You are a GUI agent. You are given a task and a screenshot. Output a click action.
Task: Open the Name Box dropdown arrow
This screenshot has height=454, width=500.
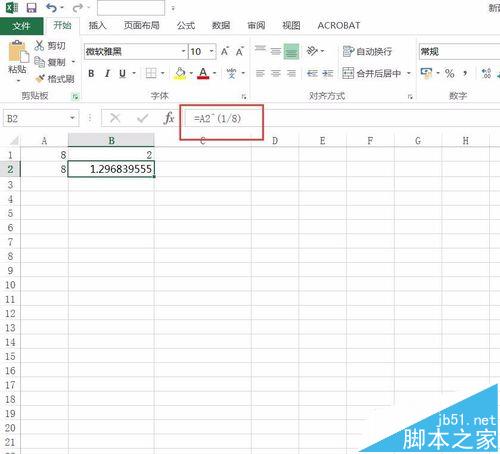[x=72, y=118]
